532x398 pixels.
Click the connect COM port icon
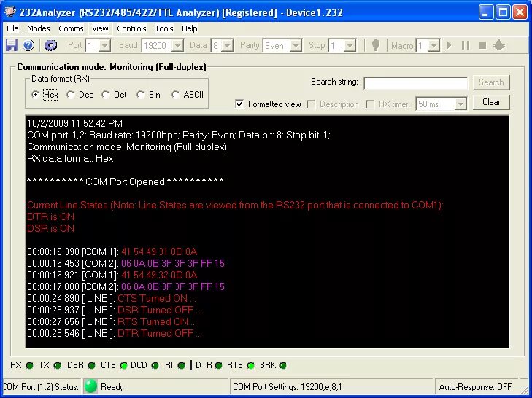51,45
